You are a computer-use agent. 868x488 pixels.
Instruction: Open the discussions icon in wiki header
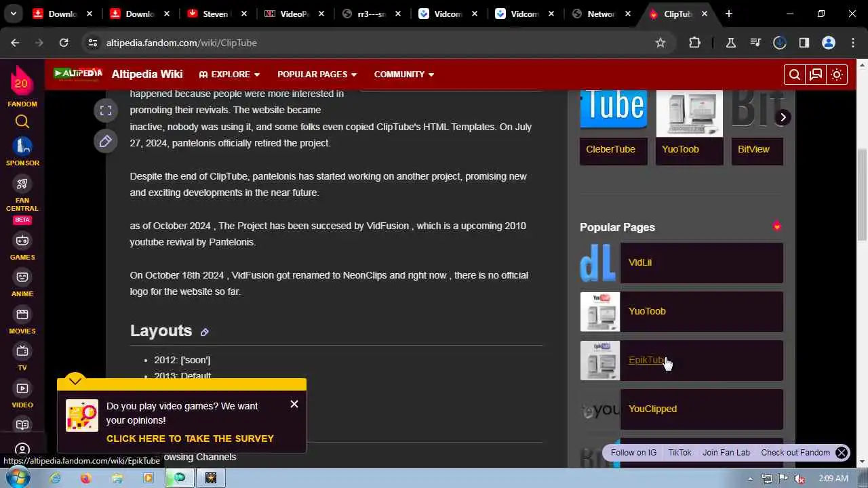(816, 75)
